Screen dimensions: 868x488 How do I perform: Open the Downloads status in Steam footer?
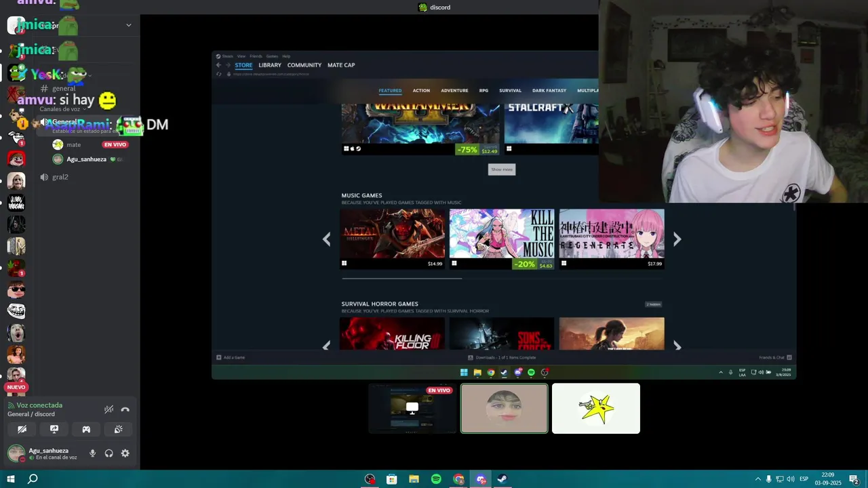coord(502,357)
